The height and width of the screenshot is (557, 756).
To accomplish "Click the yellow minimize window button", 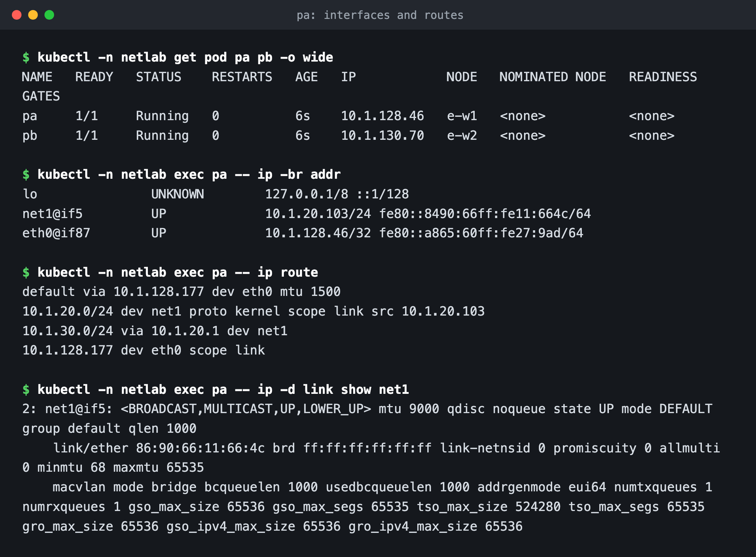I will coord(33,15).
